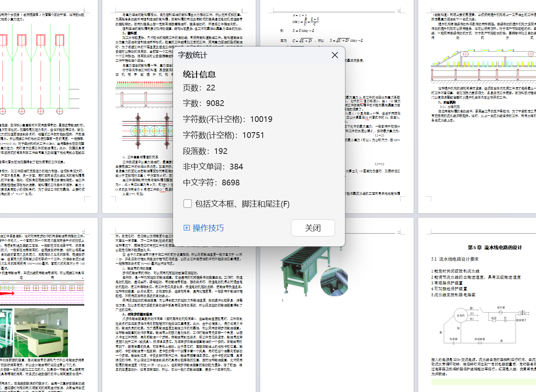536x392 pixels.
Task: Click the X to dismiss the 字数统计 dialog
Action: point(335,54)
